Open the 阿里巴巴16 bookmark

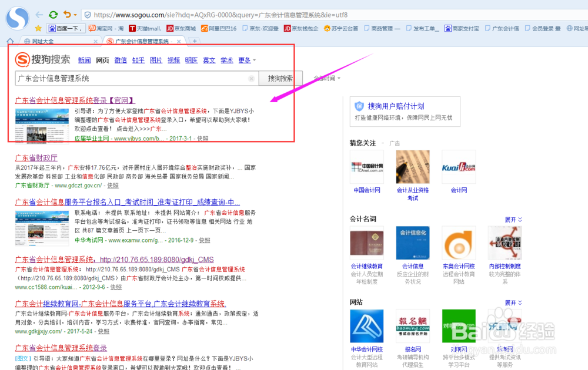219,28
